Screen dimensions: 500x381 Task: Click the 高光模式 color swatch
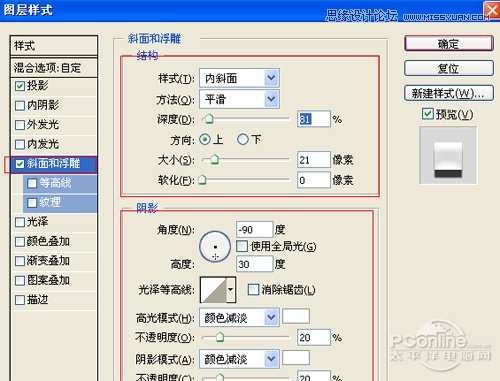296,316
